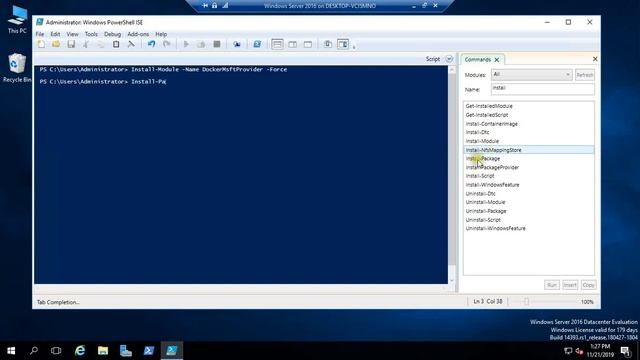The image size is (640, 360).
Task: Open the Help menu
Action: (x=161, y=34)
